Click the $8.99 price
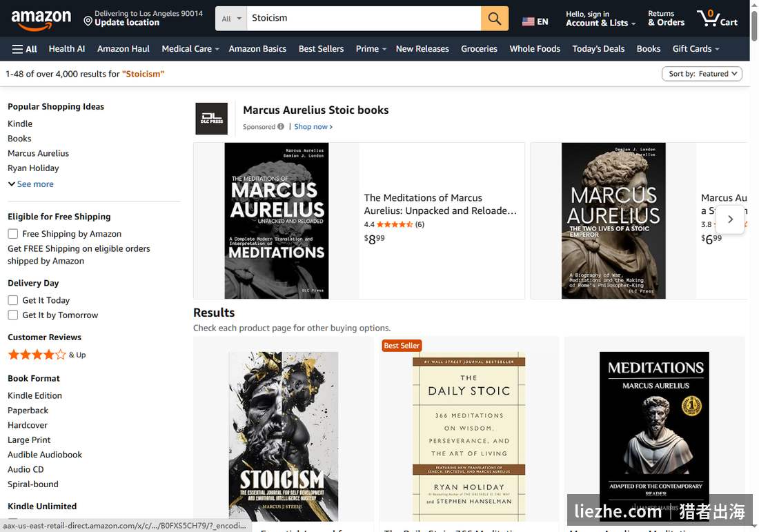 point(374,239)
